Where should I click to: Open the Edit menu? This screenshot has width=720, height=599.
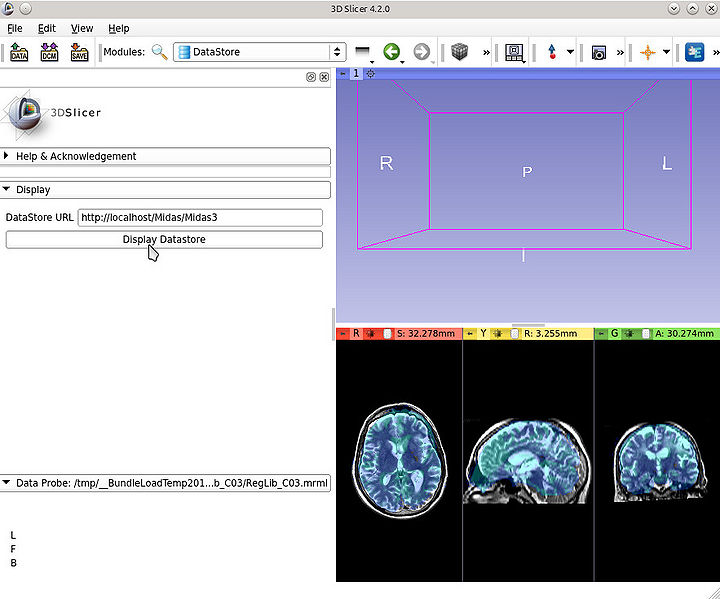point(47,29)
